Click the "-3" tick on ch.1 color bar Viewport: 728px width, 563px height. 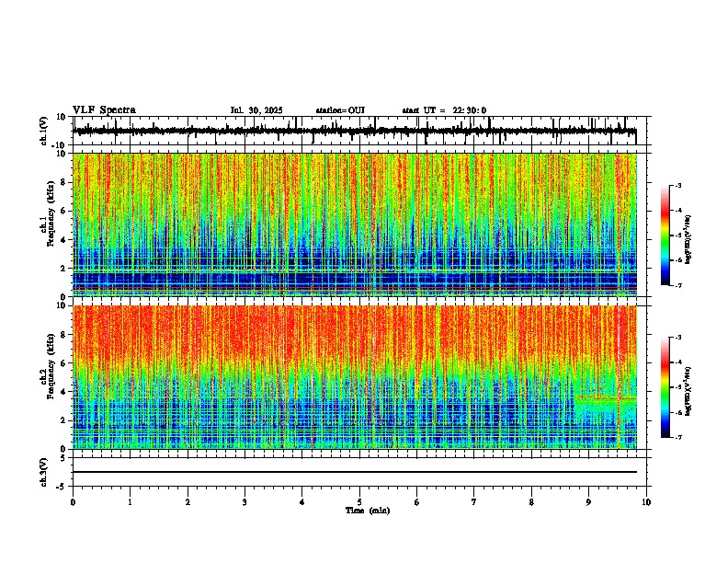(678, 185)
